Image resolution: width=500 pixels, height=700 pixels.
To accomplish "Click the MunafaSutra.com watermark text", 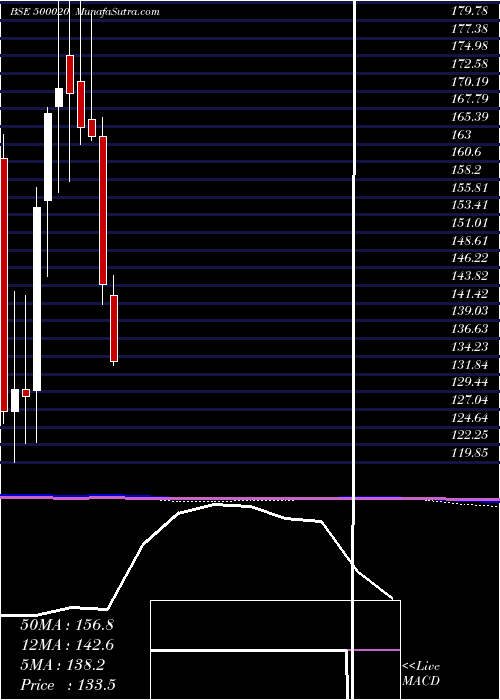I will click(117, 12).
